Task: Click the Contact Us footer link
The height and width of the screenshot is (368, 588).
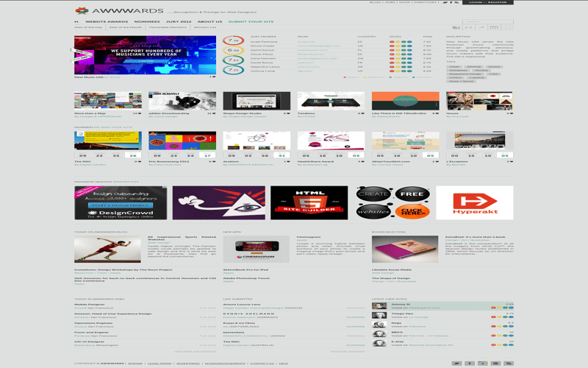Action: (262, 364)
